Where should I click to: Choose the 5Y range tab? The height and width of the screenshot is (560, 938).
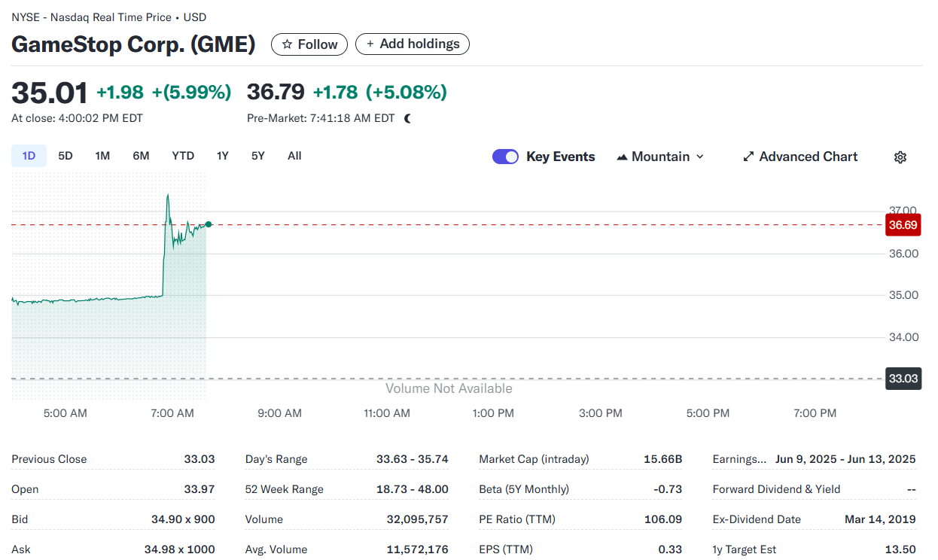point(258,156)
